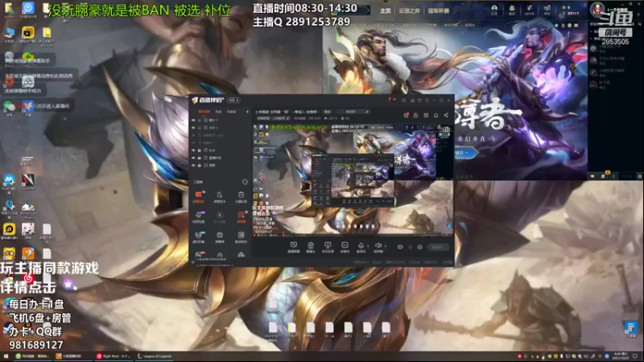Viewport: 644px width, 362px height.
Task: Open the WeChat desktop shortcut
Action: [9, 107]
